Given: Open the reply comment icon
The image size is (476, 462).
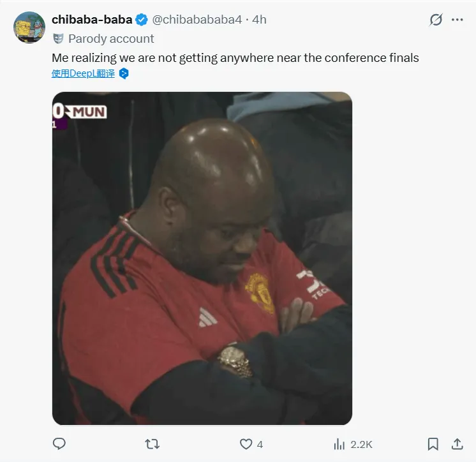Looking at the screenshot, I should tap(59, 444).
